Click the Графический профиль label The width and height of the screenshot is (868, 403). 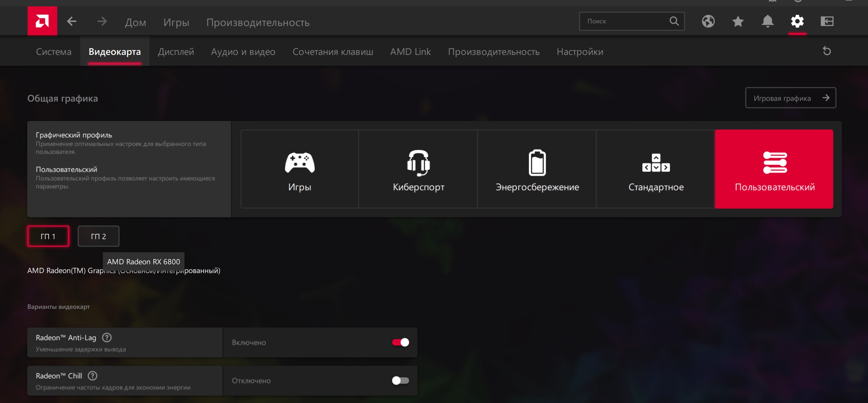point(74,135)
